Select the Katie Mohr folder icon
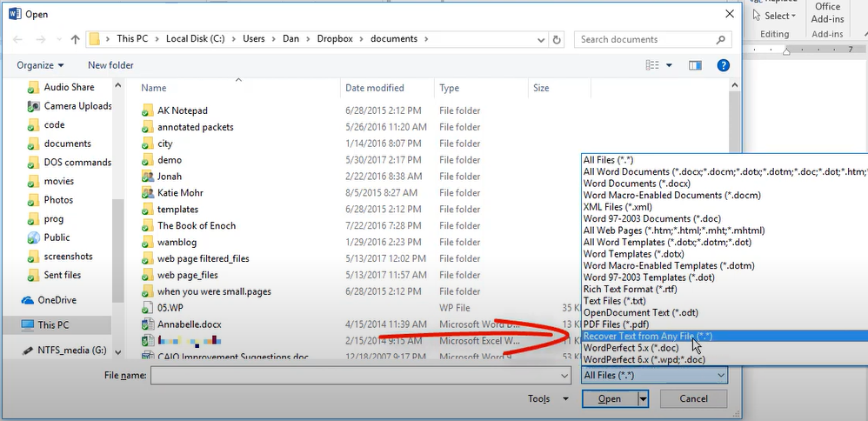 147,193
